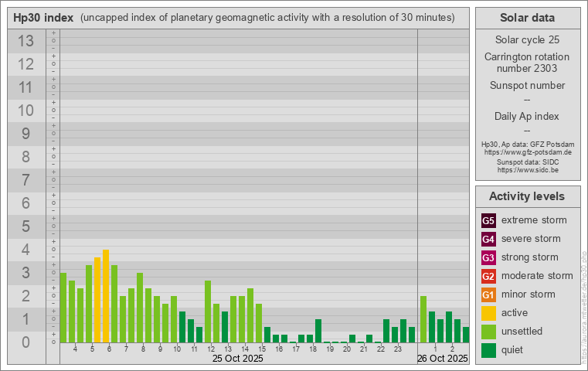Screen dimensions: 588x371
Task: Select the light green unsettled swatch
Action: coord(488,332)
